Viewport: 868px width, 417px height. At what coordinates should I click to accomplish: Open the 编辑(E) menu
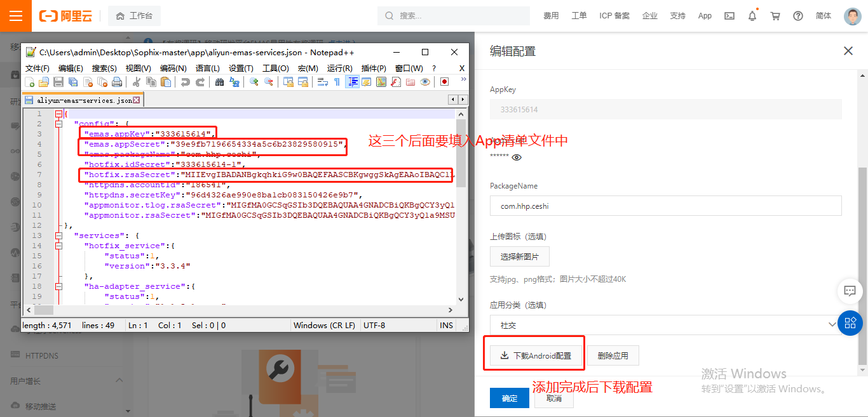tap(71, 68)
